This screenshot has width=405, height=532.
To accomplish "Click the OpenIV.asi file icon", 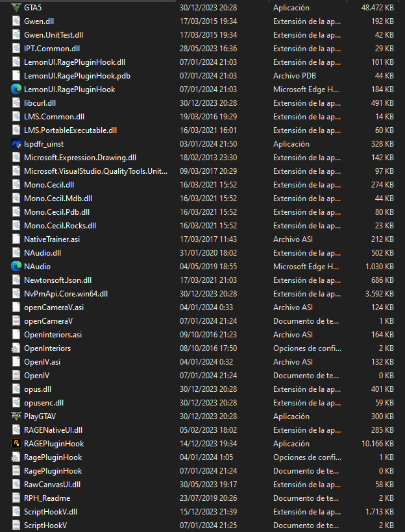I will point(16,361).
